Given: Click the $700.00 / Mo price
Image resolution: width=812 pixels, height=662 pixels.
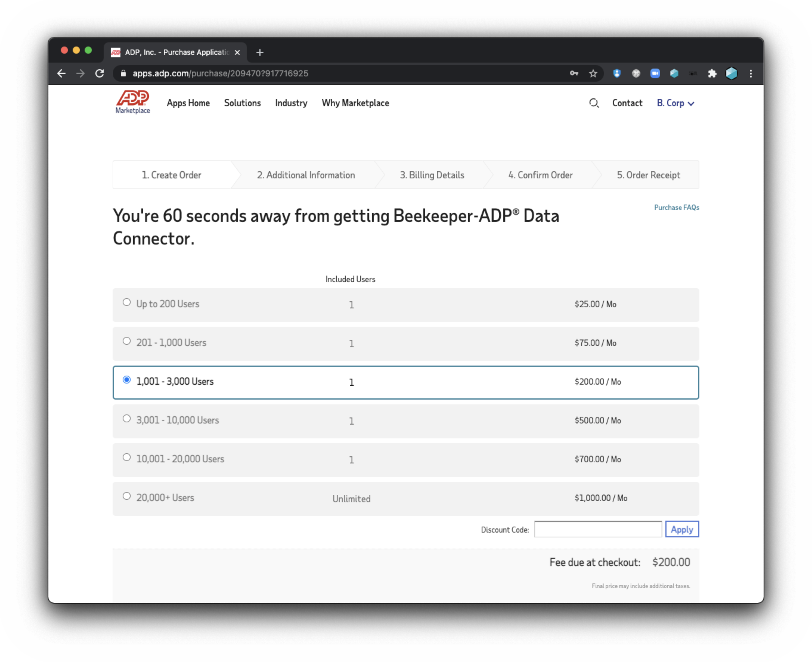Looking at the screenshot, I should [x=598, y=459].
